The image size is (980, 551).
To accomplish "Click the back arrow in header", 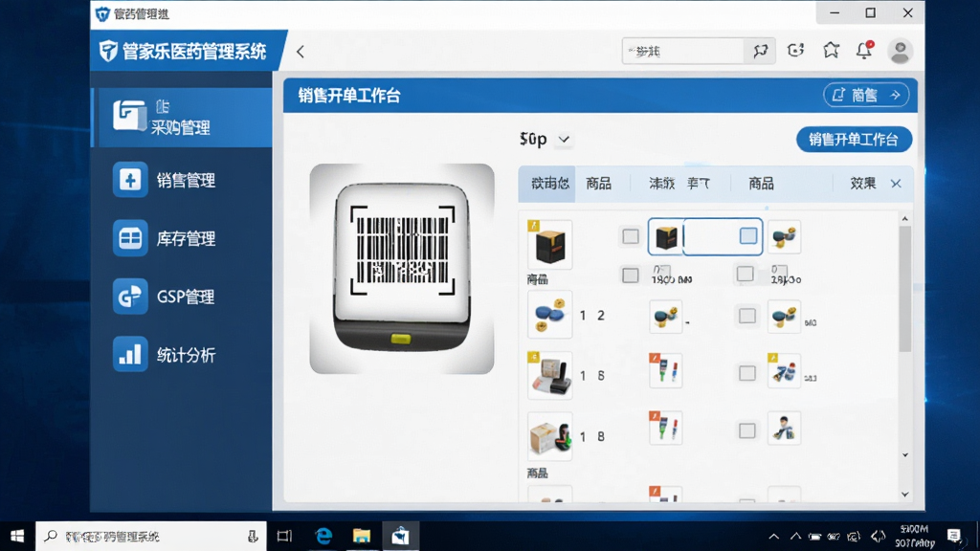I will (301, 52).
